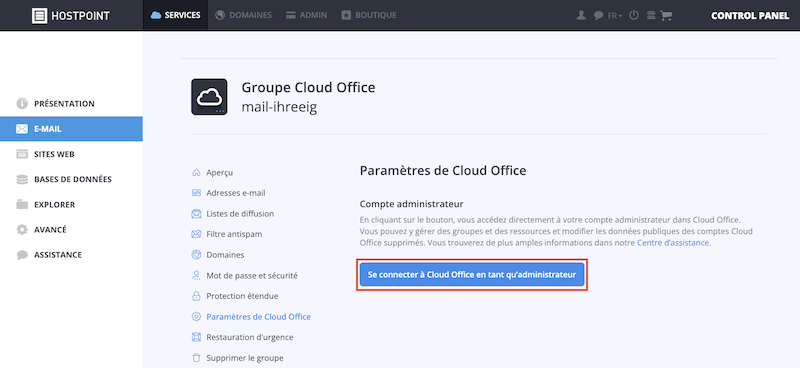Click the gear icon for Paramètres de Cloud Office
800x368 pixels.
click(x=196, y=316)
